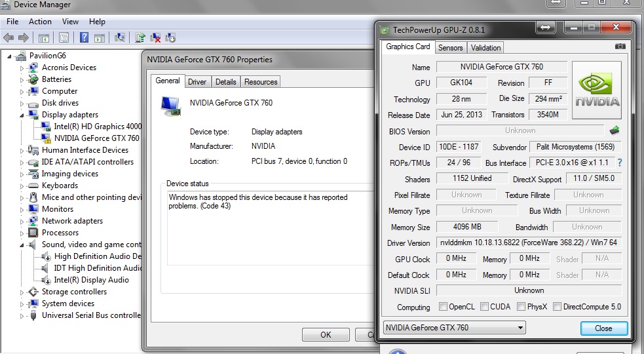
Task: Click the monitor icon in GTX 760 Properties
Action: tap(171, 106)
